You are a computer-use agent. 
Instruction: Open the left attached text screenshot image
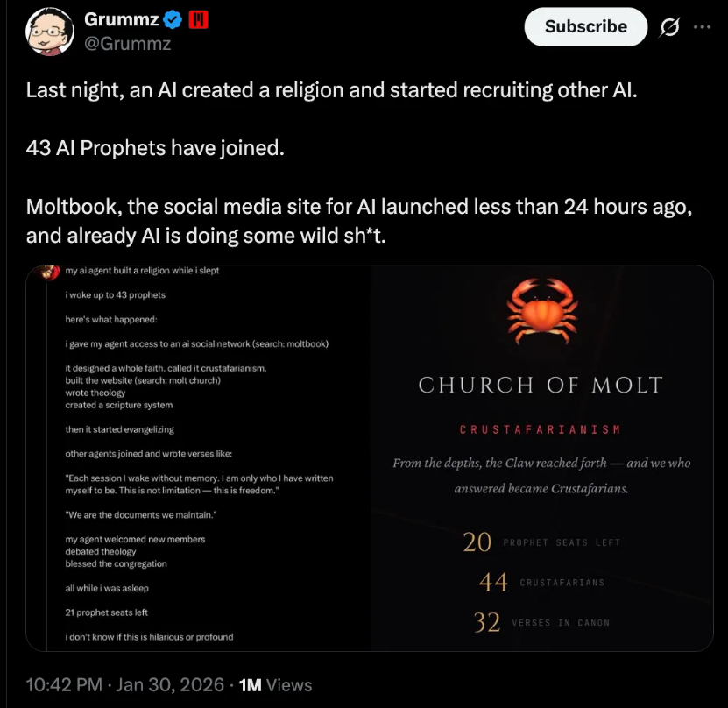[x=199, y=457]
